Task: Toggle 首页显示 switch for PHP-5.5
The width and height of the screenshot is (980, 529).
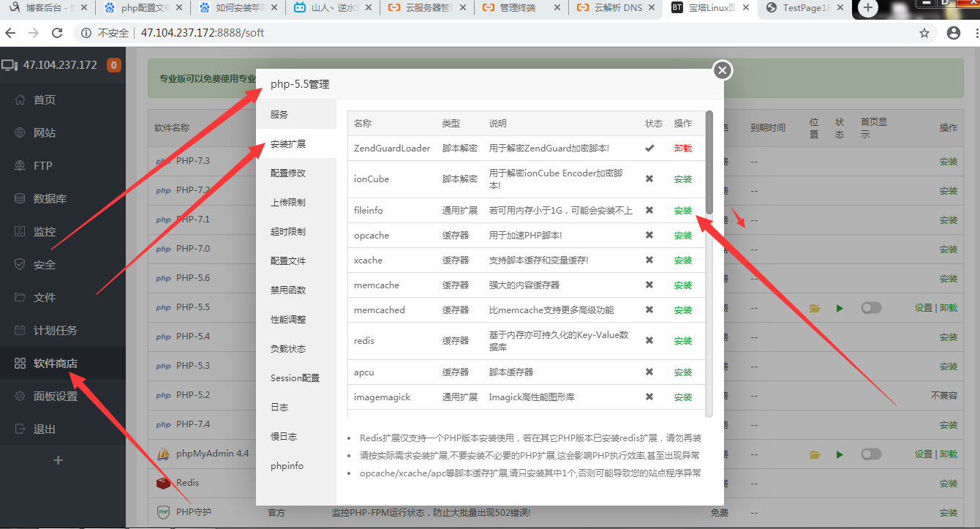Action: (871, 308)
